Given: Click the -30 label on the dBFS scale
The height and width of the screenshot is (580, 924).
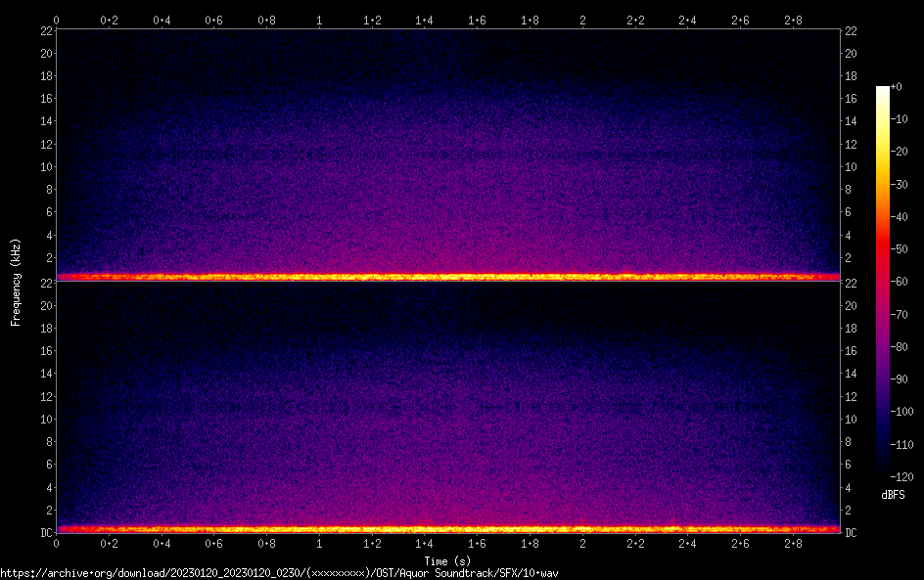Looking at the screenshot, I should click(x=897, y=184).
